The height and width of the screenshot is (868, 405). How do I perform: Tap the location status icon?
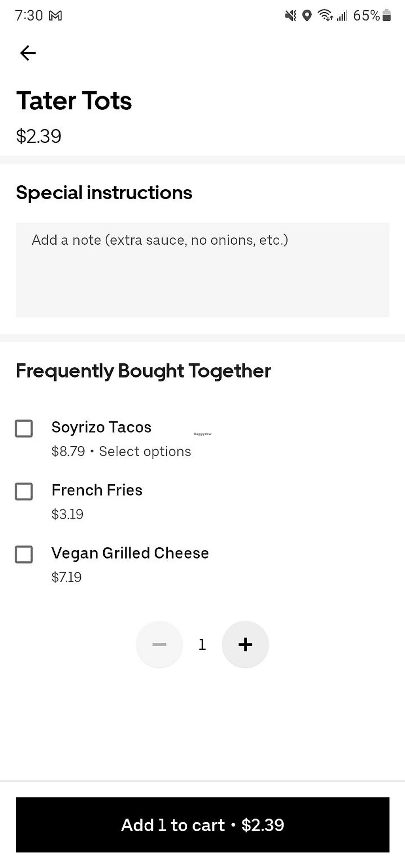pos(307,16)
